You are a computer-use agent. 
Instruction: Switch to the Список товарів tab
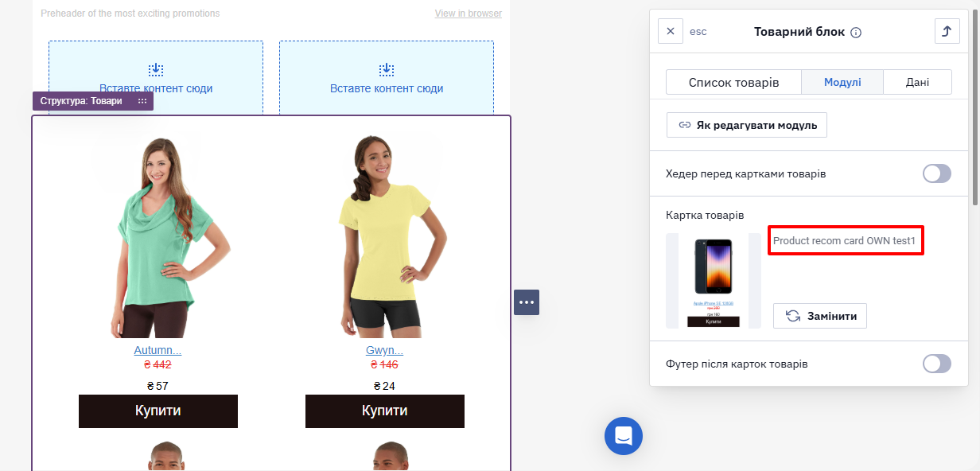(733, 83)
